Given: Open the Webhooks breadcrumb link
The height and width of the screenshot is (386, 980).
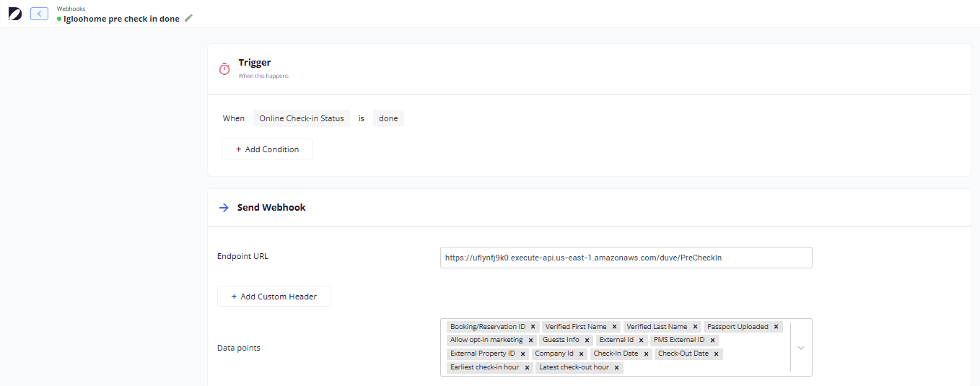Looking at the screenshot, I should (x=71, y=9).
